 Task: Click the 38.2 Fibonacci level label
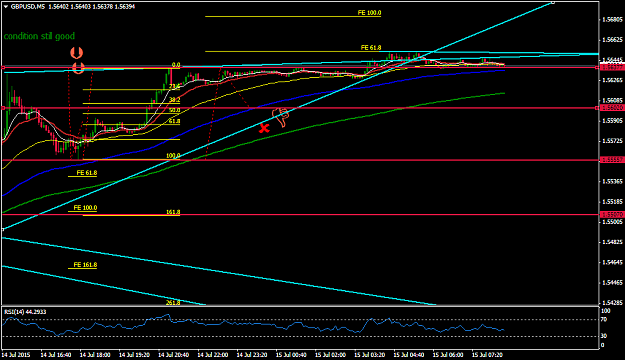click(175, 100)
